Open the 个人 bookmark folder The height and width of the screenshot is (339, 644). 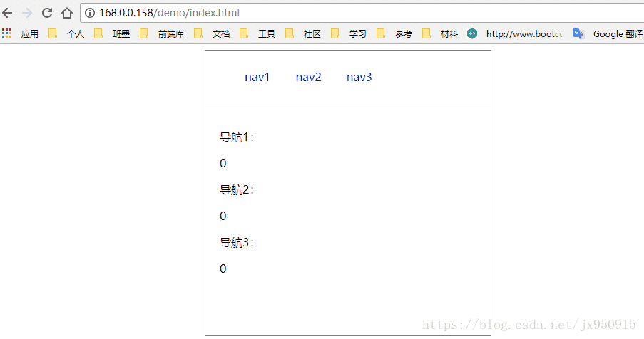(x=66, y=33)
